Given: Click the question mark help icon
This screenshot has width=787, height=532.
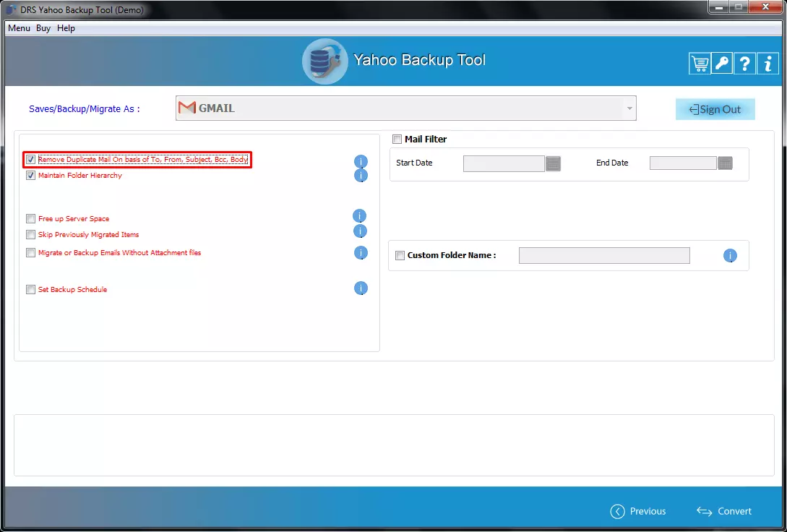Looking at the screenshot, I should click(x=744, y=64).
